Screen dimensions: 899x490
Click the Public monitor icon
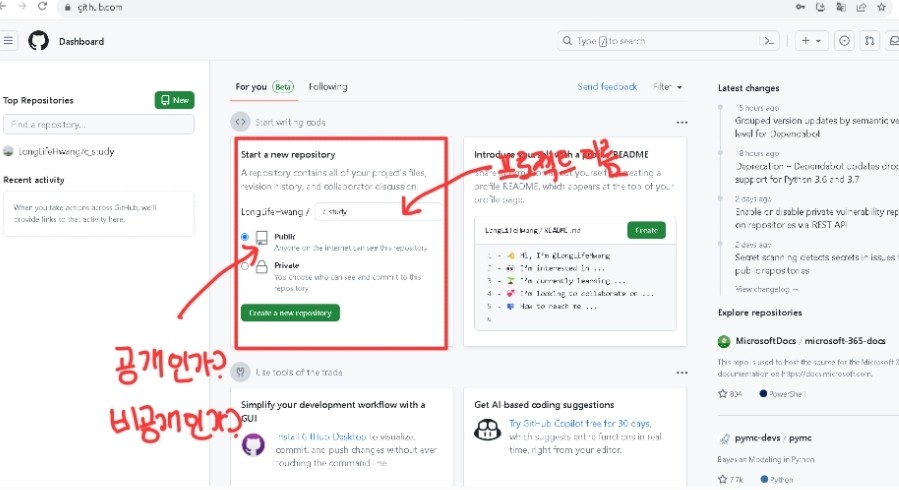pyautogui.click(x=261, y=238)
